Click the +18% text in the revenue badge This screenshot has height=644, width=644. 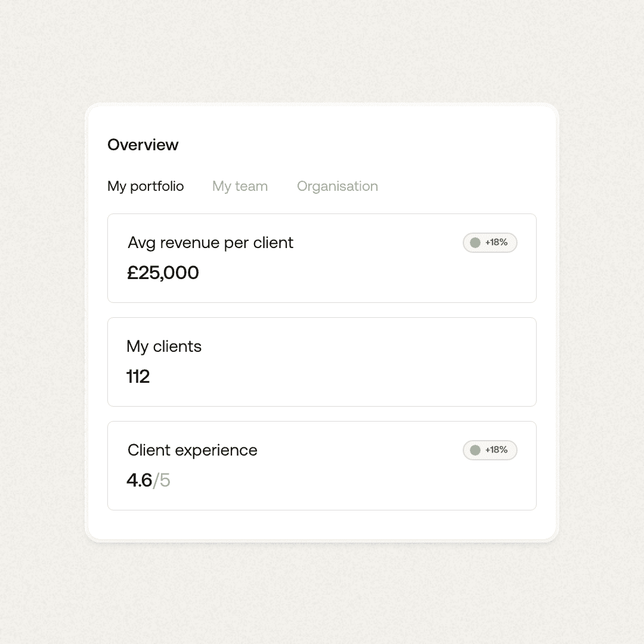[497, 242]
